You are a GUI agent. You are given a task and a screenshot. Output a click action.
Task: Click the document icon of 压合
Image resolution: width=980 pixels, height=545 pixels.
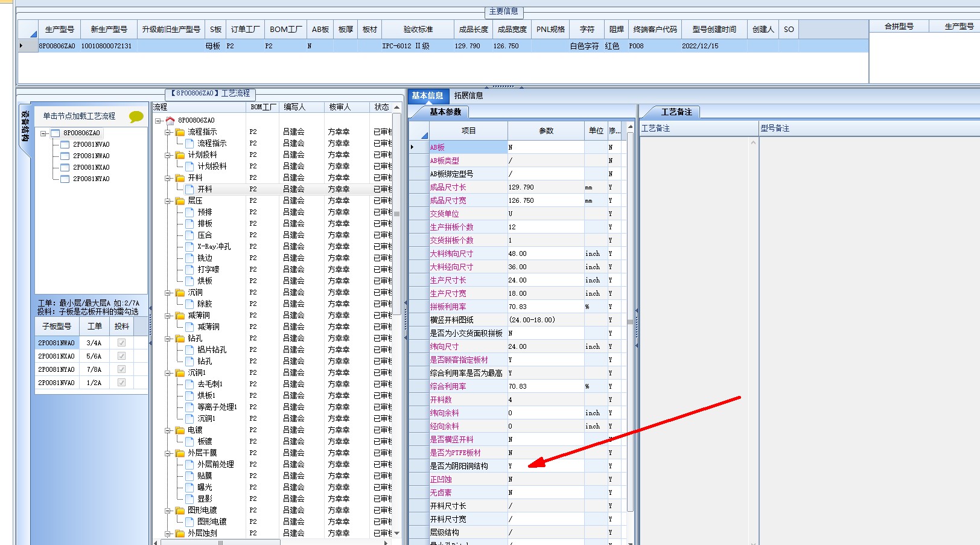point(189,235)
